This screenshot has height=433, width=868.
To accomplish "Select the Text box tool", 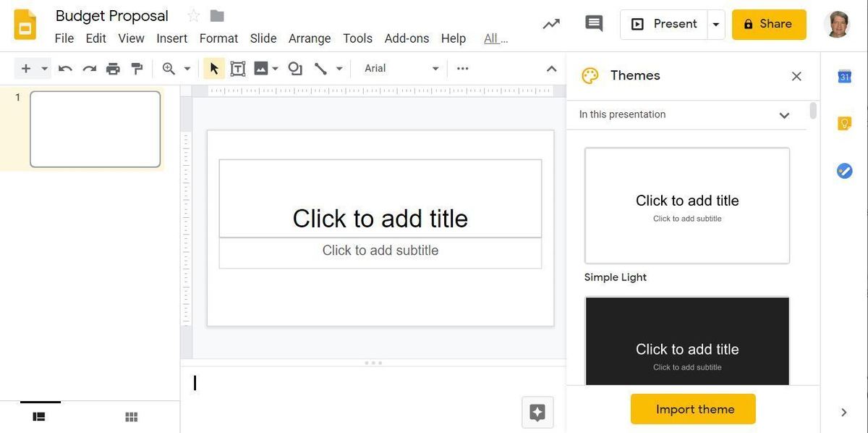I will (x=237, y=69).
